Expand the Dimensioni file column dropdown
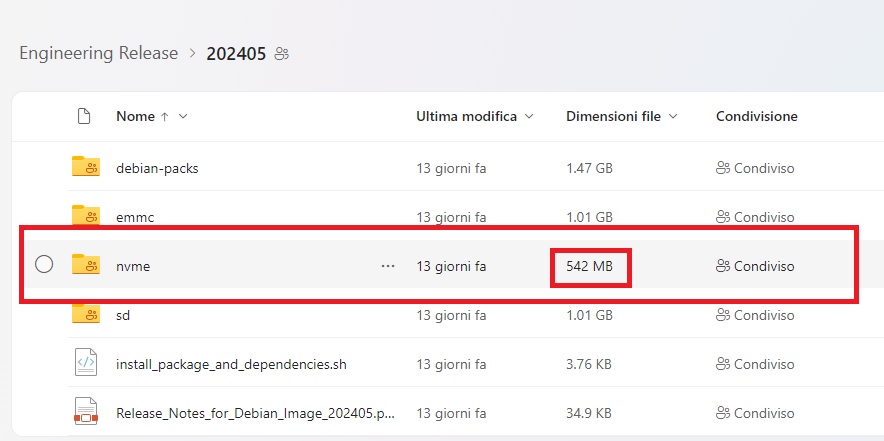884x441 pixels. (673, 117)
